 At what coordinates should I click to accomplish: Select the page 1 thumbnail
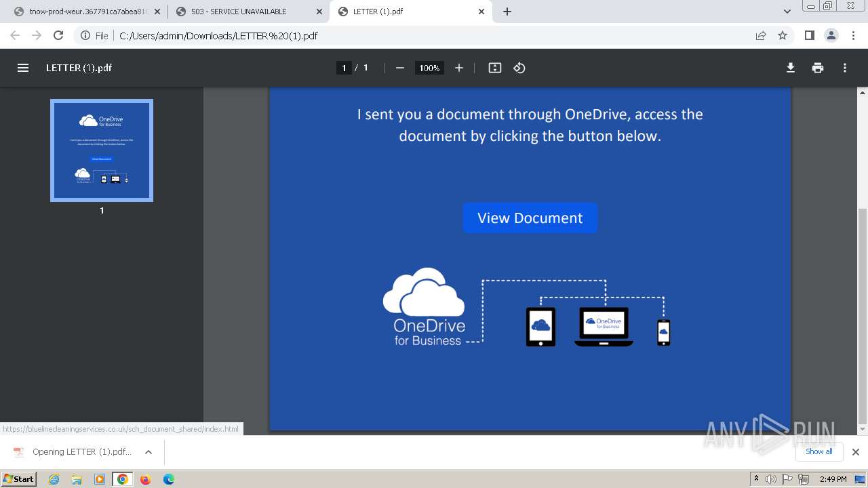click(102, 150)
